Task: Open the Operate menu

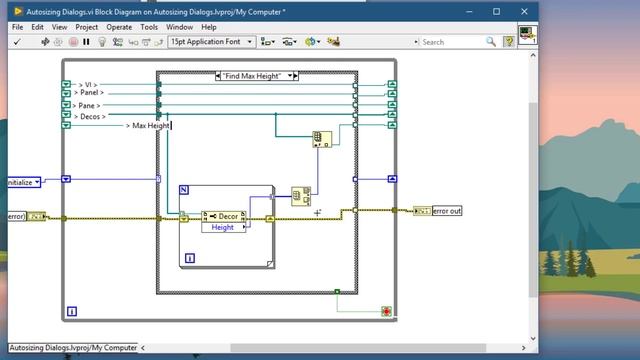Action: [x=119, y=27]
